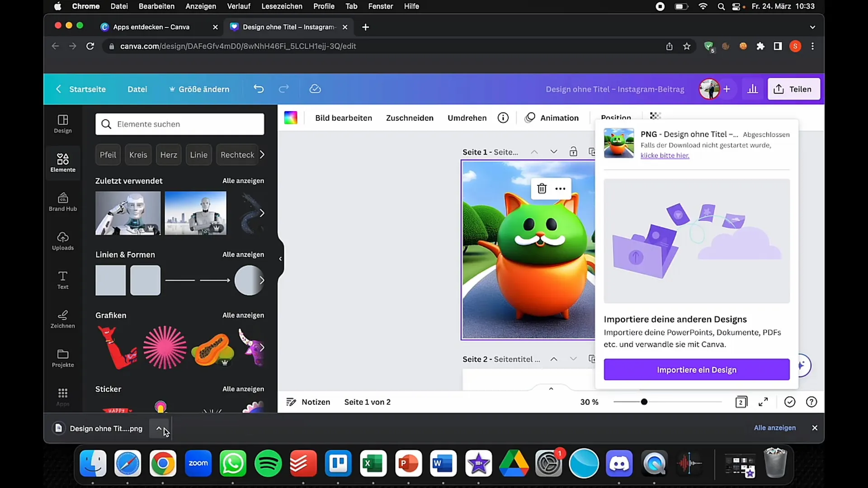Click the cloud save status icon

click(x=315, y=89)
